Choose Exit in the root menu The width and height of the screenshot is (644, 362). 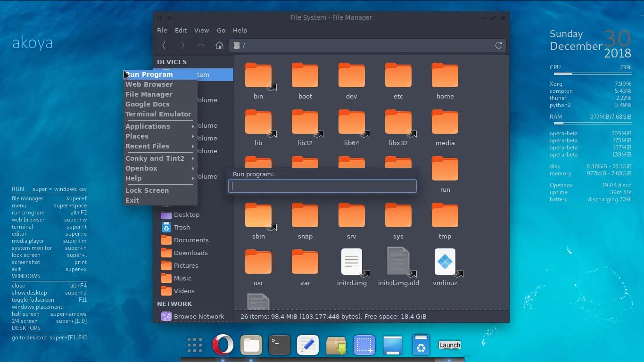pyautogui.click(x=160, y=200)
